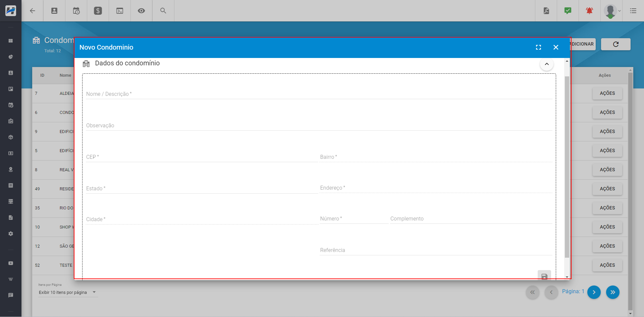This screenshot has width=644, height=317.
Task: Open the video play sidebar icon
Action: (11, 263)
